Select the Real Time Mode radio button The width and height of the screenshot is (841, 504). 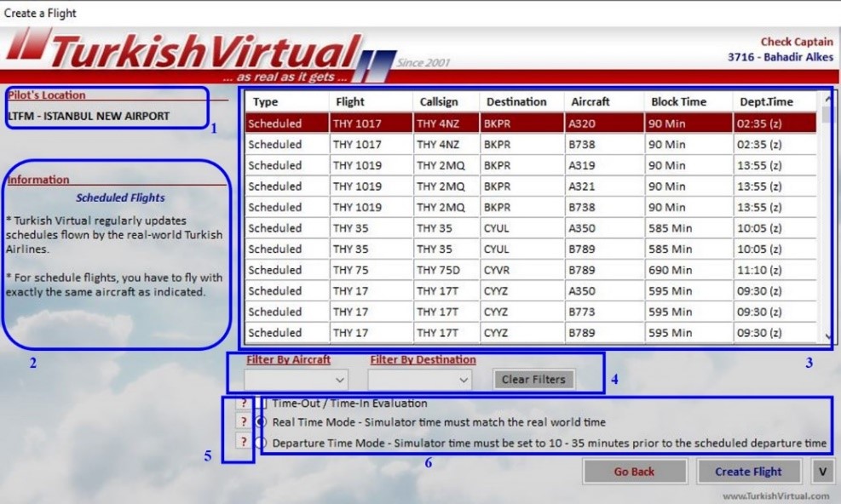coord(262,422)
